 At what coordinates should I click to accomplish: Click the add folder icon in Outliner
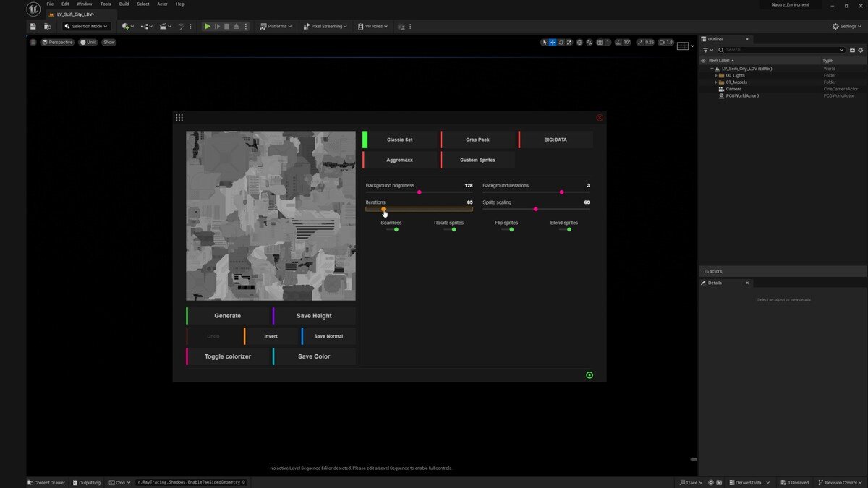[x=852, y=50]
